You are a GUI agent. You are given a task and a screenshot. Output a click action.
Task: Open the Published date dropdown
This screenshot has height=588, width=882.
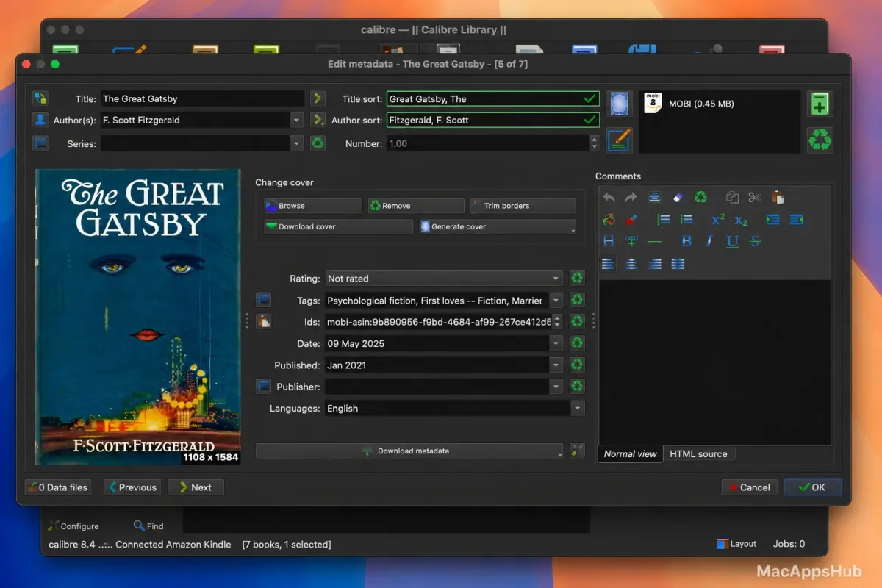(x=556, y=365)
